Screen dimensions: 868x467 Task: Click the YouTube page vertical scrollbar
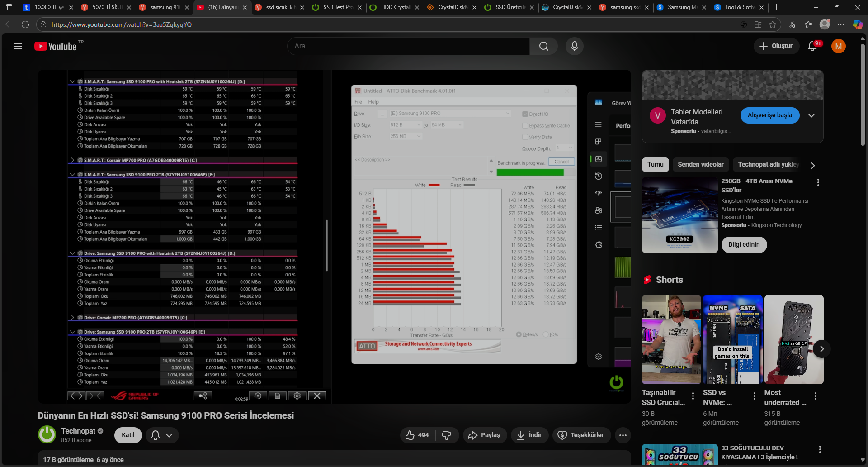click(863, 95)
